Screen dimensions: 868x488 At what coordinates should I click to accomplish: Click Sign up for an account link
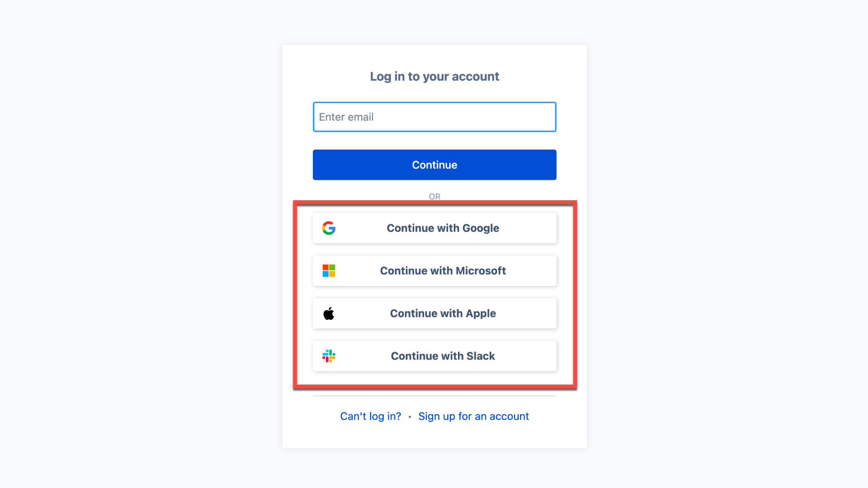click(473, 416)
